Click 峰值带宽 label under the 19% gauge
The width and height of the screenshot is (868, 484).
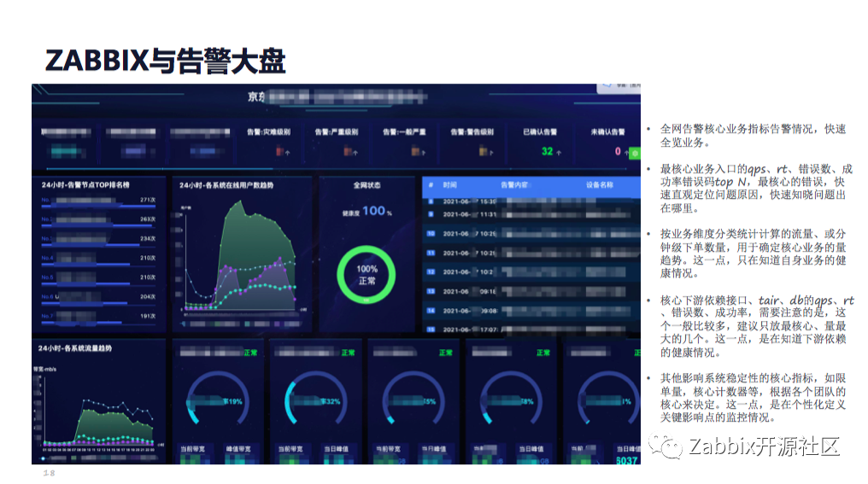(x=238, y=449)
